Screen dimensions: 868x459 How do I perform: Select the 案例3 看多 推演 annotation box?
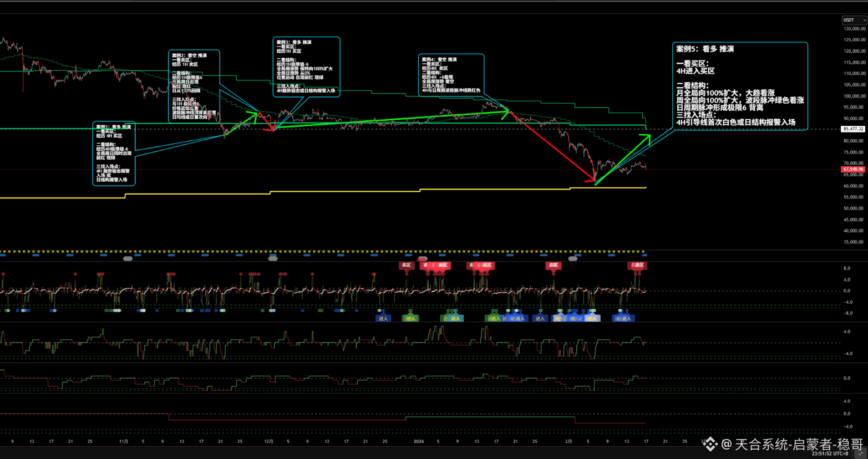(x=306, y=67)
